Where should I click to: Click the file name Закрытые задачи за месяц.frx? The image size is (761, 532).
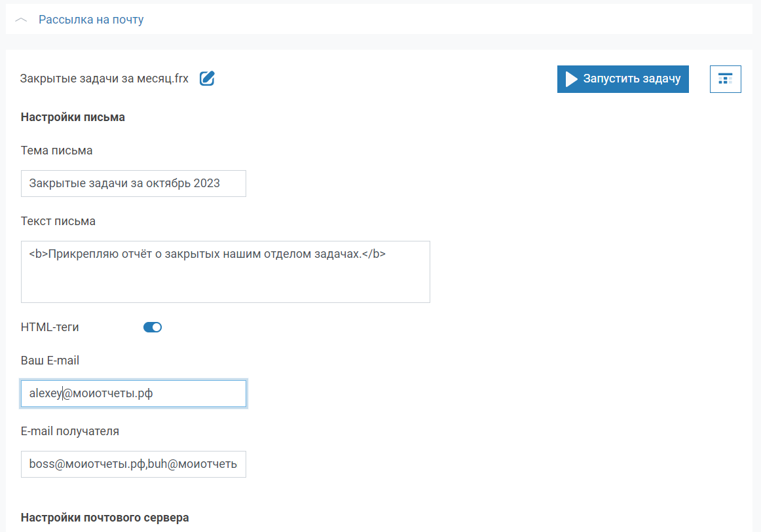coord(104,79)
